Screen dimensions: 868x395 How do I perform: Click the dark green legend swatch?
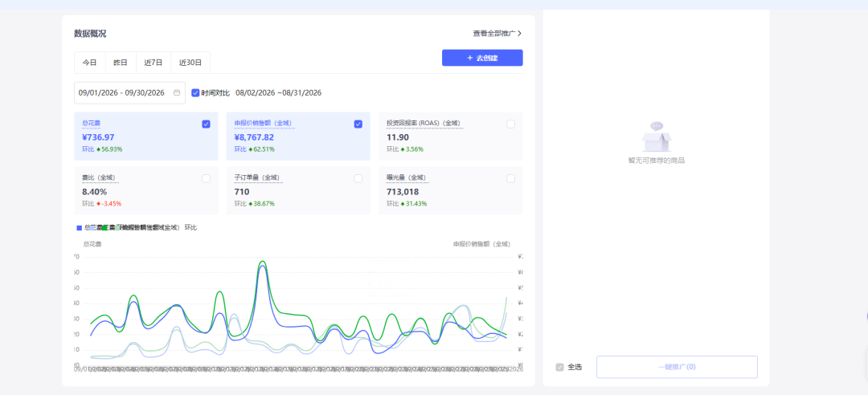tap(104, 228)
